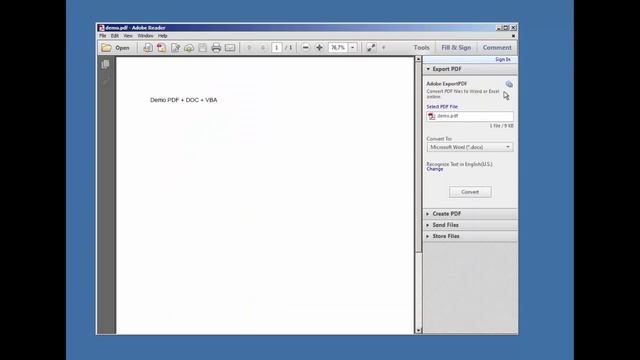Zoom out with the minus button
Viewport: 640px width, 360px height.
[x=305, y=48]
